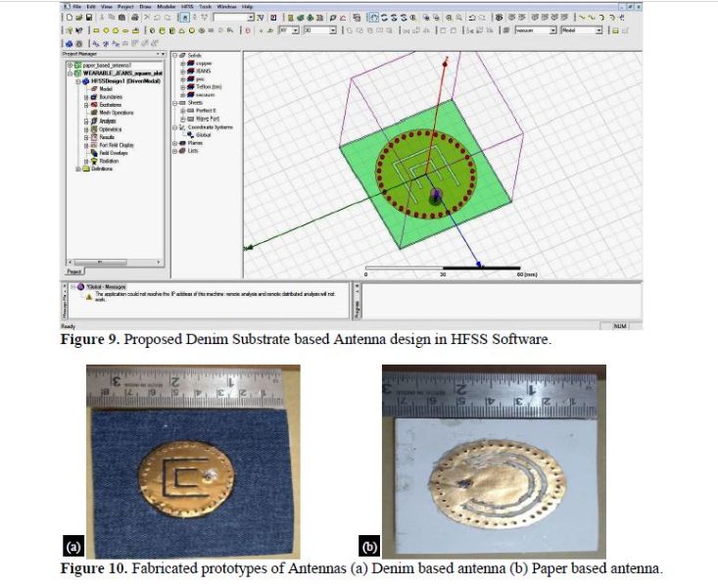Click the yellow Definitions folder icon
The width and height of the screenshot is (718, 588).
[85, 169]
